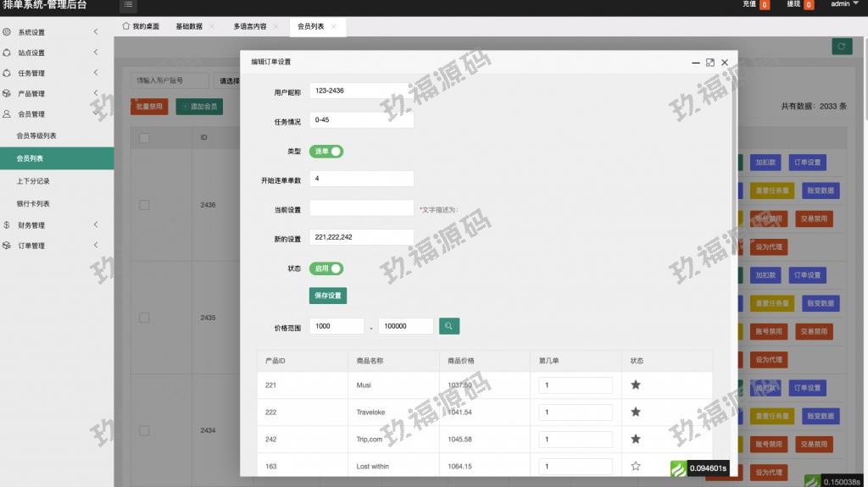The width and height of the screenshot is (868, 487).
Task: Click the sidebar collapse menu icon
Action: pos(128,5)
